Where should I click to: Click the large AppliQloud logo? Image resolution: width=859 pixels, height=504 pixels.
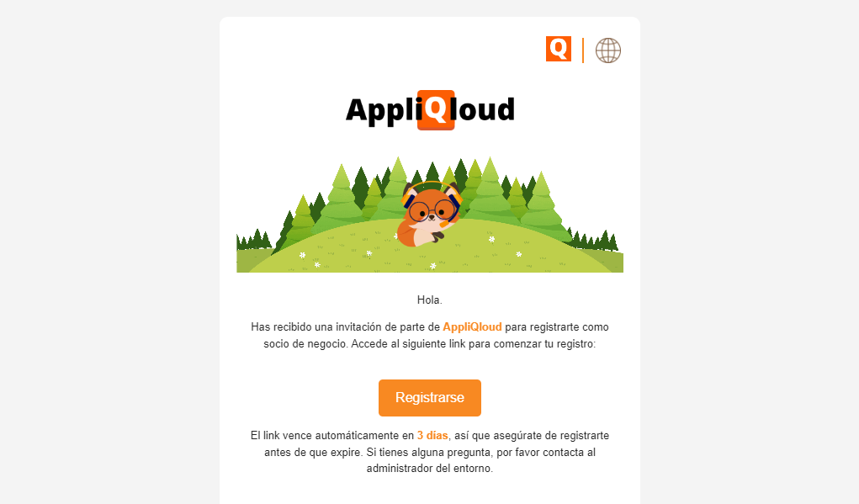click(430, 110)
